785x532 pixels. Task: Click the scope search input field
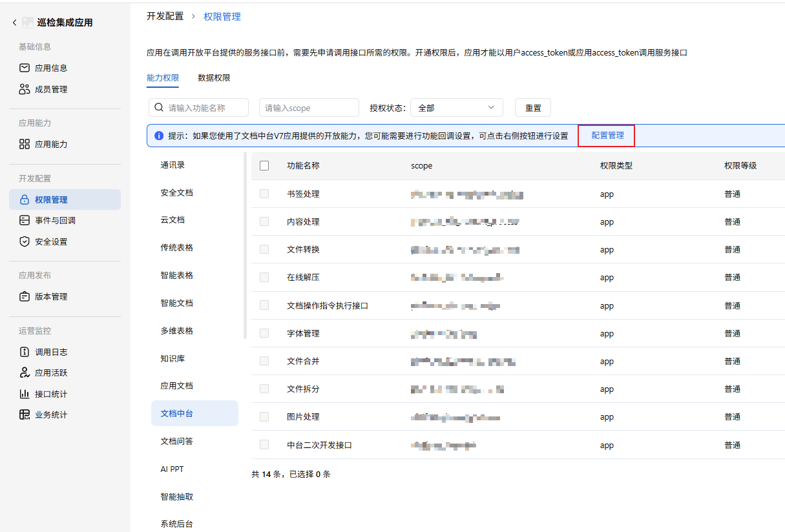coord(308,107)
